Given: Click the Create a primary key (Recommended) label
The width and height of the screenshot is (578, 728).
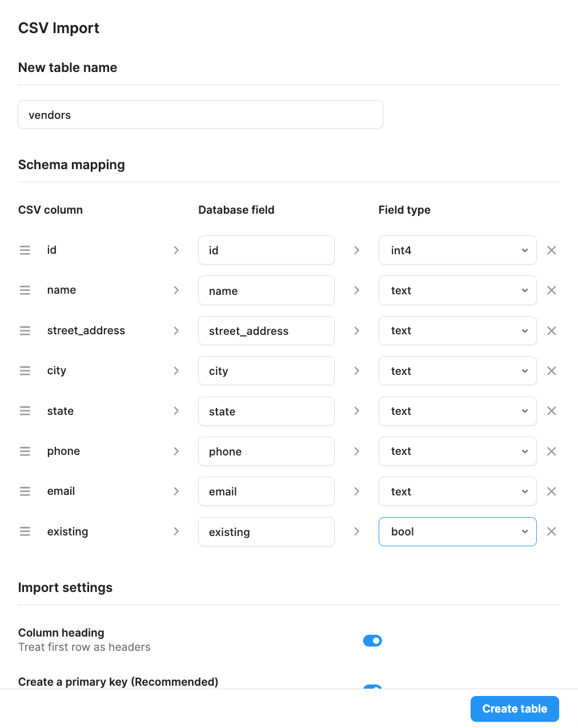Looking at the screenshot, I should pyautogui.click(x=118, y=682).
